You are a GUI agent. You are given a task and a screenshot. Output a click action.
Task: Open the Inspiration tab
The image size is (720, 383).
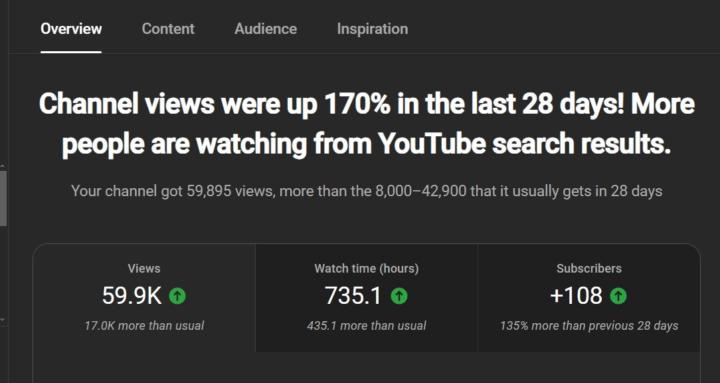coord(372,29)
